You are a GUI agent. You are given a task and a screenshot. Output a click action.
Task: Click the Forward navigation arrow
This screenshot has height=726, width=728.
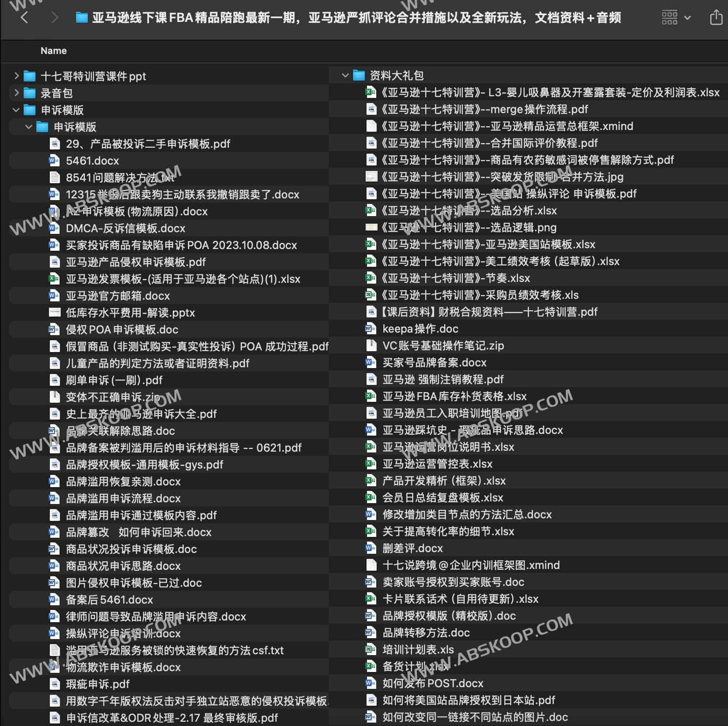coord(54,18)
